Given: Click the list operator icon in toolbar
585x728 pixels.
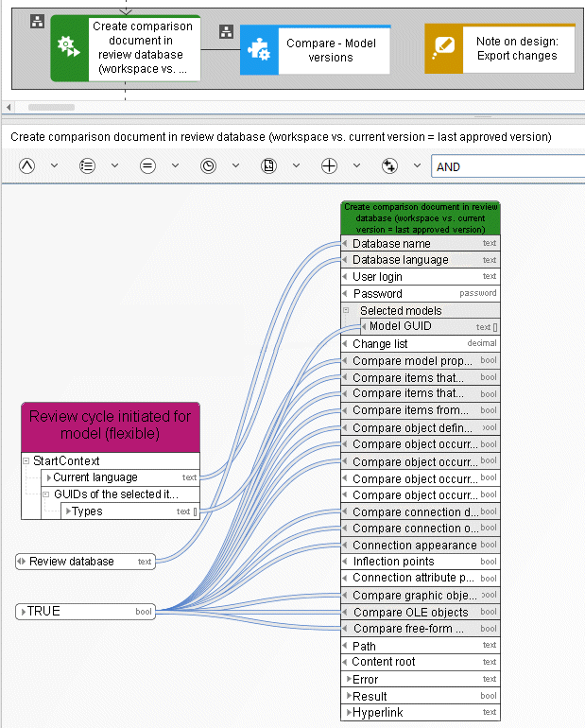Looking at the screenshot, I should coord(87,165).
